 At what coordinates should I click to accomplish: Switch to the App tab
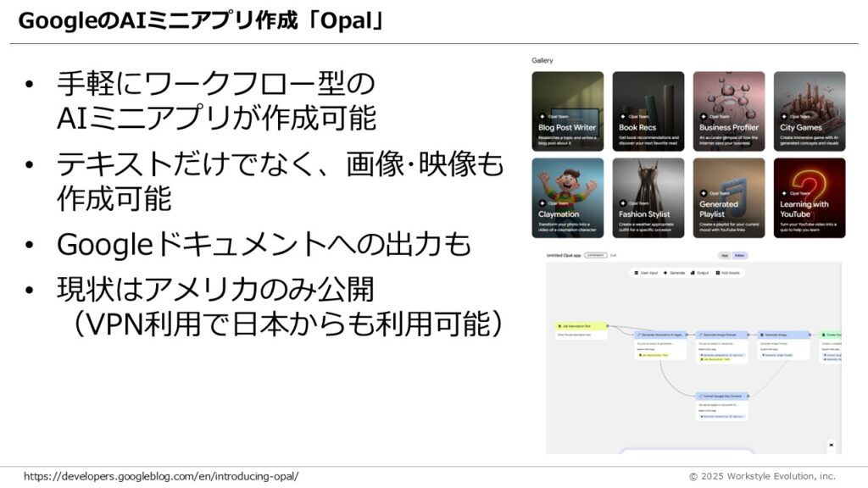[x=725, y=256]
